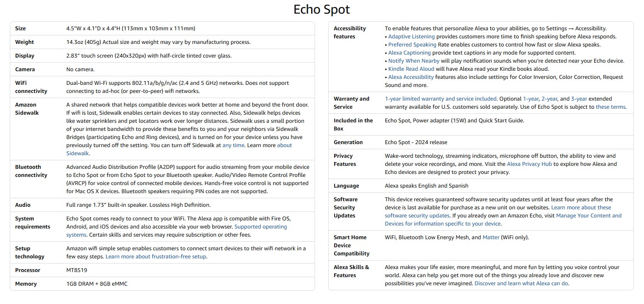Open the 'about Sidewalk' learn more link
644x304 pixels.
tap(284, 145)
